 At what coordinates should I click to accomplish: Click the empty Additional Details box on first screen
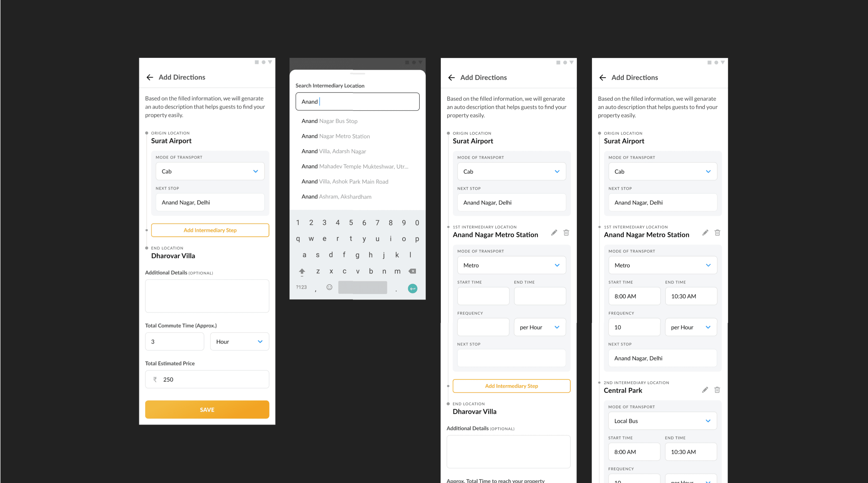pos(207,296)
